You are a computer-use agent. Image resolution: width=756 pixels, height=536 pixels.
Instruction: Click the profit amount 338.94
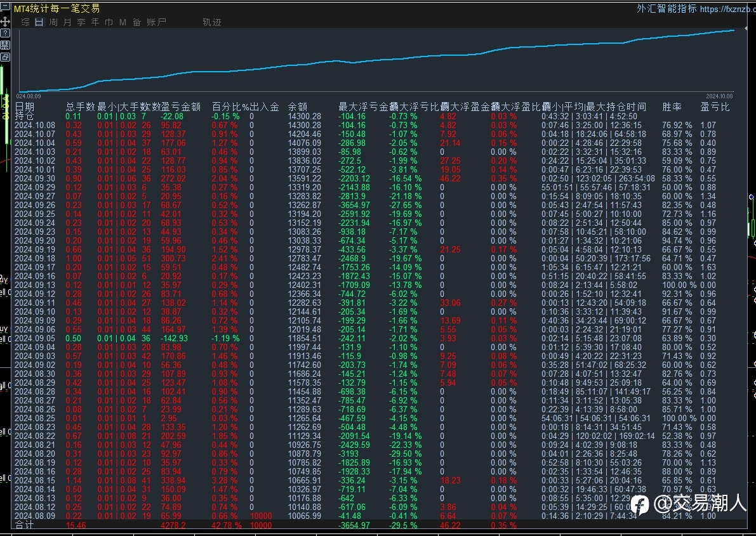[x=173, y=480]
